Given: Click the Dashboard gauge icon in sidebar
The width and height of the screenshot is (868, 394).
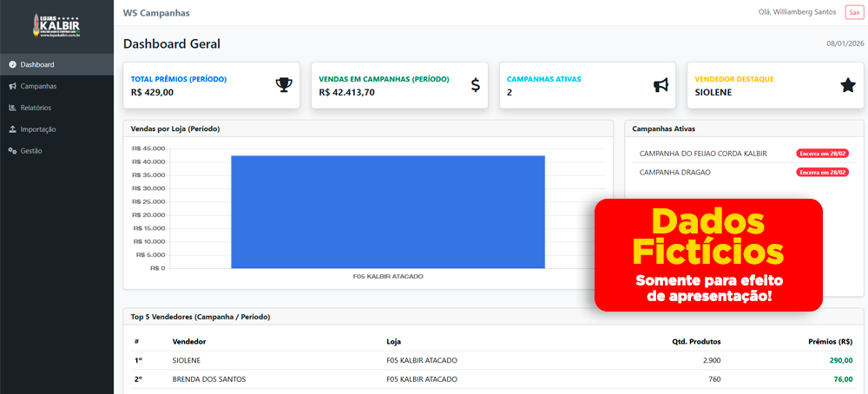Looking at the screenshot, I should click(x=13, y=65).
